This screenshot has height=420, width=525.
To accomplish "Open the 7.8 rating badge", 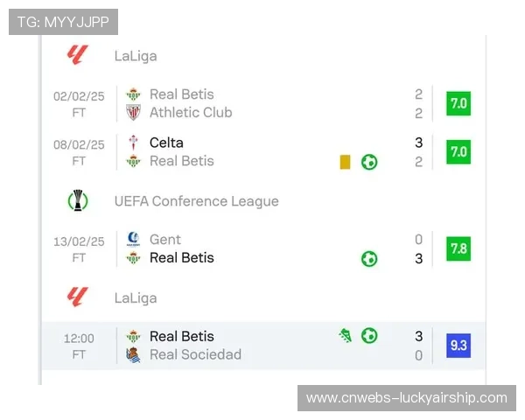I will (x=458, y=248).
